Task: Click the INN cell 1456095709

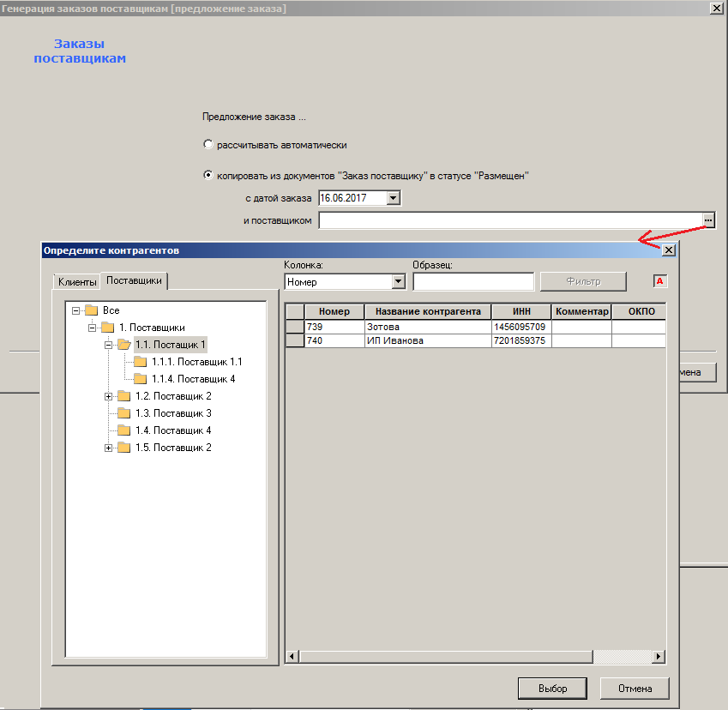Action: pos(521,327)
